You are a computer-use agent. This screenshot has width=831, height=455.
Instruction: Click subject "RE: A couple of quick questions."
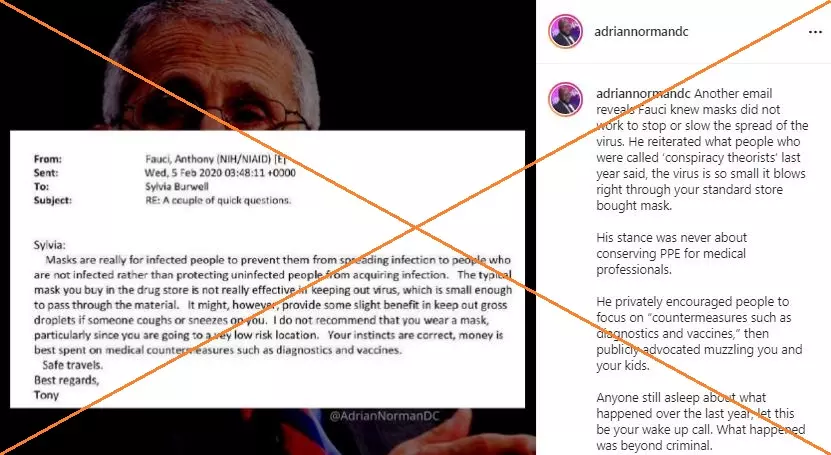pyautogui.click(x=218, y=200)
